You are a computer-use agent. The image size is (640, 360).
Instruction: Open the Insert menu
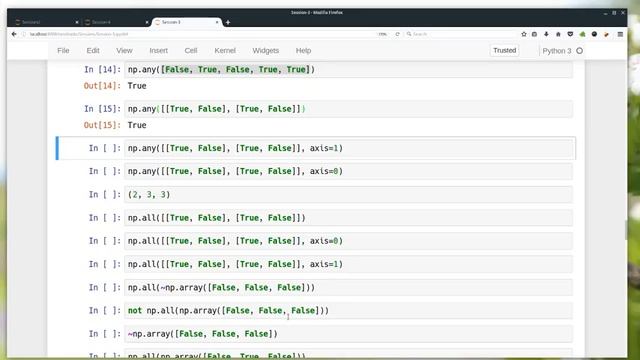158,51
